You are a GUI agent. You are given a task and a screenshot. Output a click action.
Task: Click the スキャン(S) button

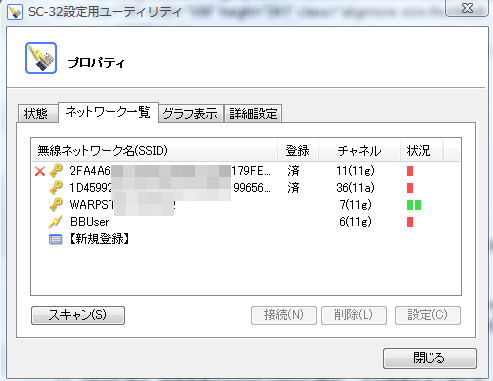tap(78, 315)
